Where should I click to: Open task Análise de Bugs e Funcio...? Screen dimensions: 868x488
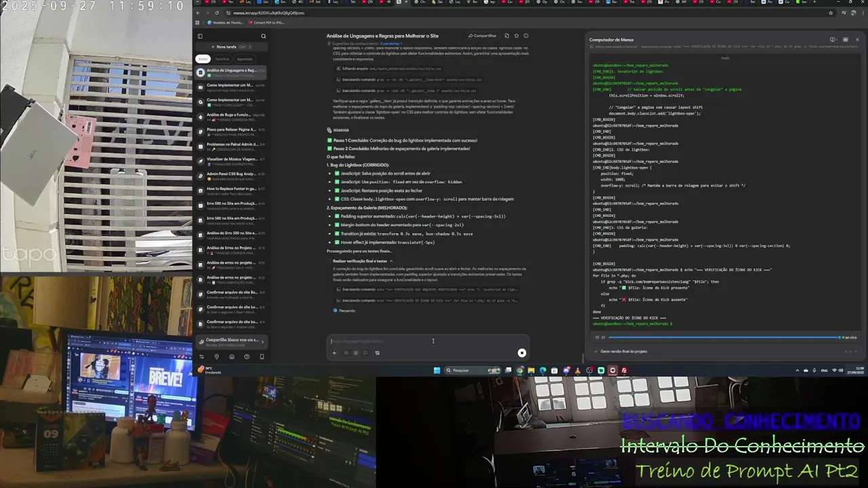pos(231,117)
